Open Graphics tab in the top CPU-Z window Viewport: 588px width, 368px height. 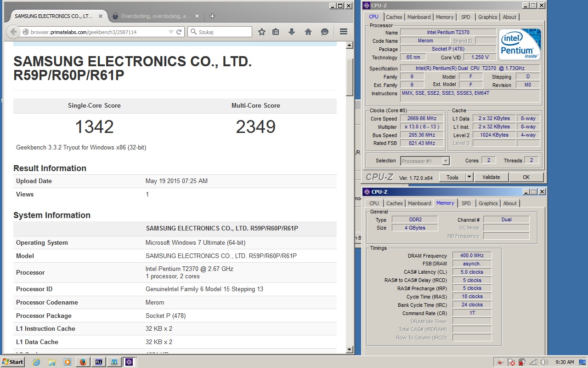tap(487, 17)
